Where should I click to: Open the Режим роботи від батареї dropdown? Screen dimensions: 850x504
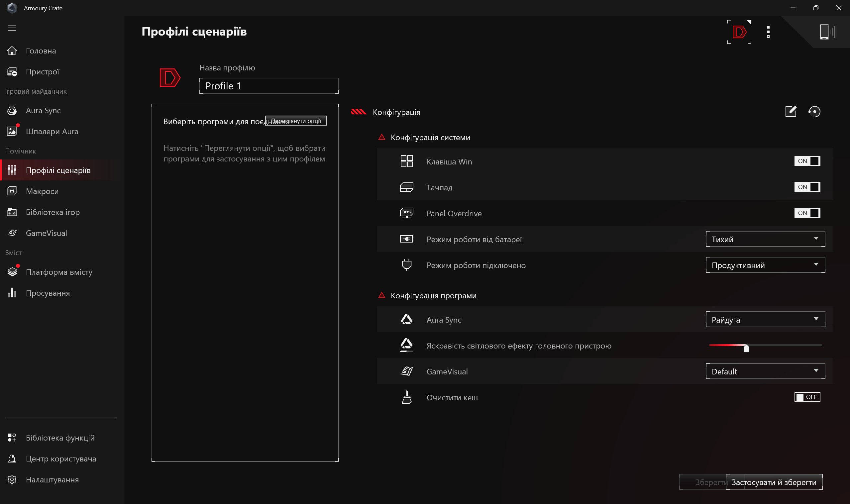click(x=765, y=239)
